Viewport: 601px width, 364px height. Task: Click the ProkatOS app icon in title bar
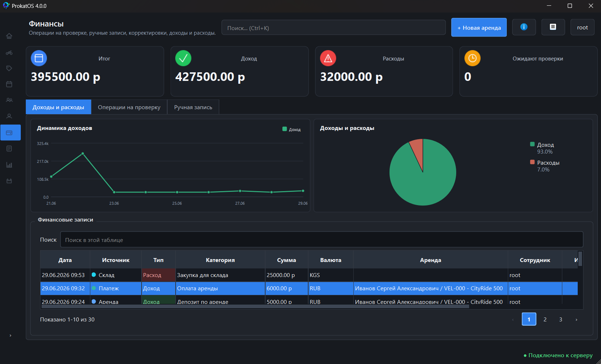(x=6, y=5)
